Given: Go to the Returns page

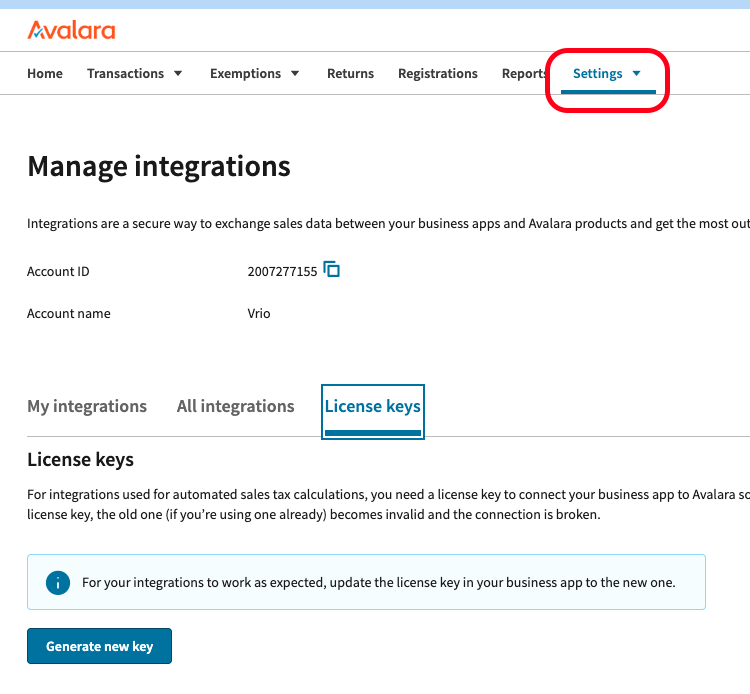Looking at the screenshot, I should click(x=351, y=74).
